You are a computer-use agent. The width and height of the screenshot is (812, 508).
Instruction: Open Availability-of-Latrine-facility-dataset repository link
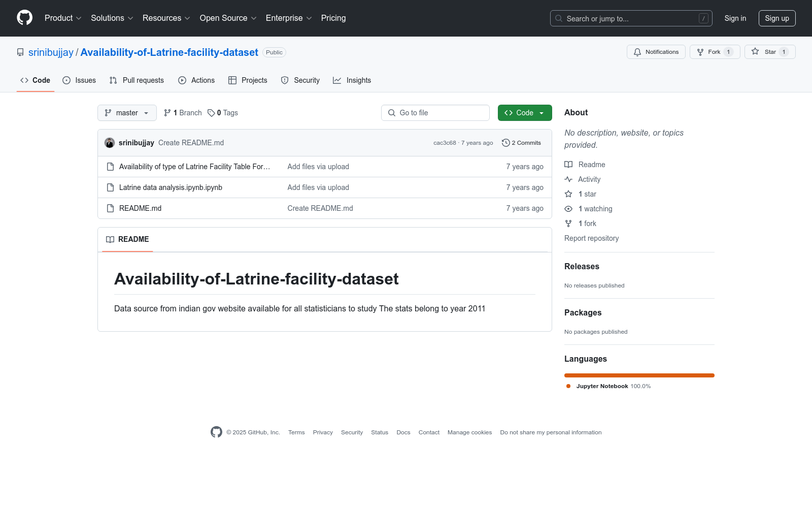(x=169, y=52)
